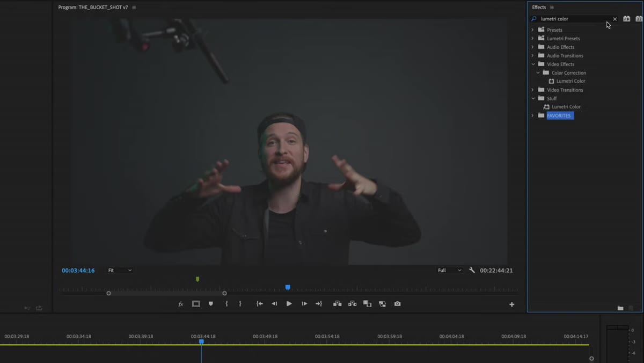Click right handle of monitor zoom bar

click(x=224, y=293)
